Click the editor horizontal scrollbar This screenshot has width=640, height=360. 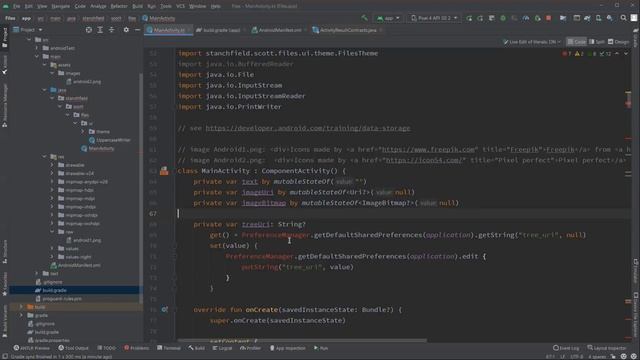tap(302, 340)
